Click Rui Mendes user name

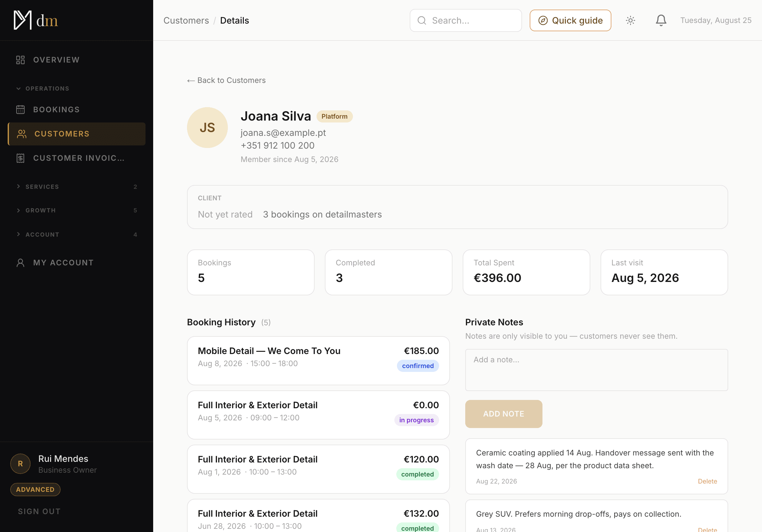pyautogui.click(x=63, y=459)
